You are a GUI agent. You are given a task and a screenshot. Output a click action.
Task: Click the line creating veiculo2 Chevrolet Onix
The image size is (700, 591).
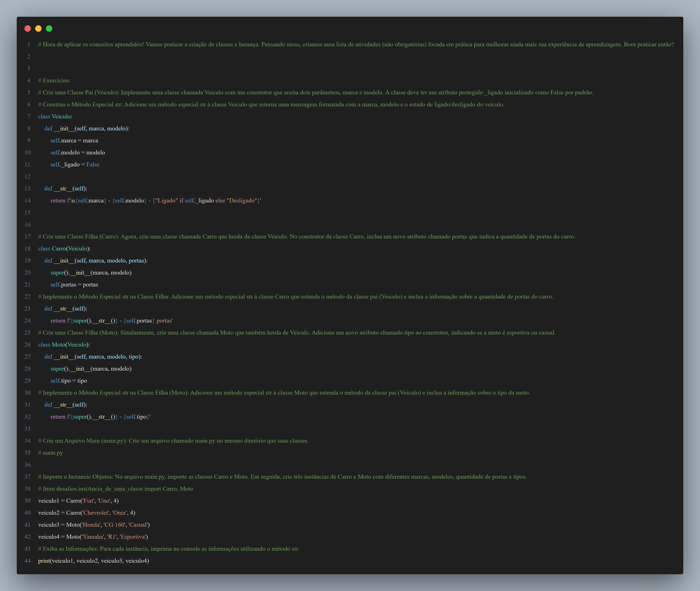(87, 513)
